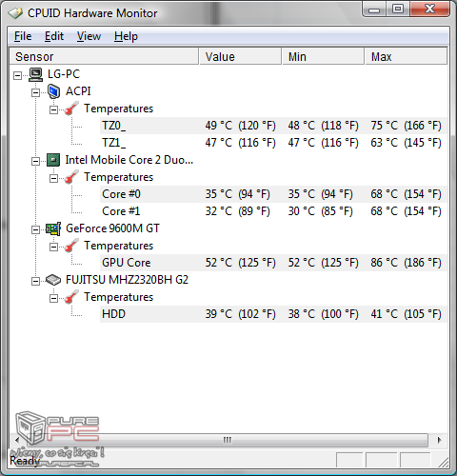Click the thermometer icon under FUJITSU drive

[x=71, y=297]
